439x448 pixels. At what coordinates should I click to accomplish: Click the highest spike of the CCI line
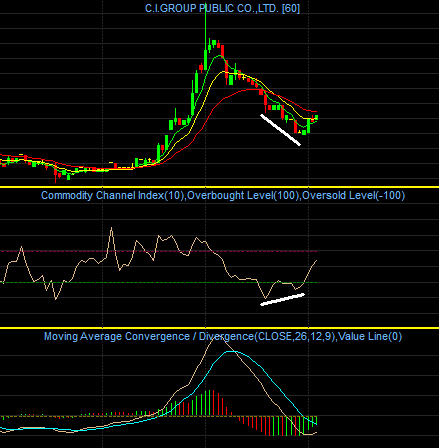click(111, 229)
